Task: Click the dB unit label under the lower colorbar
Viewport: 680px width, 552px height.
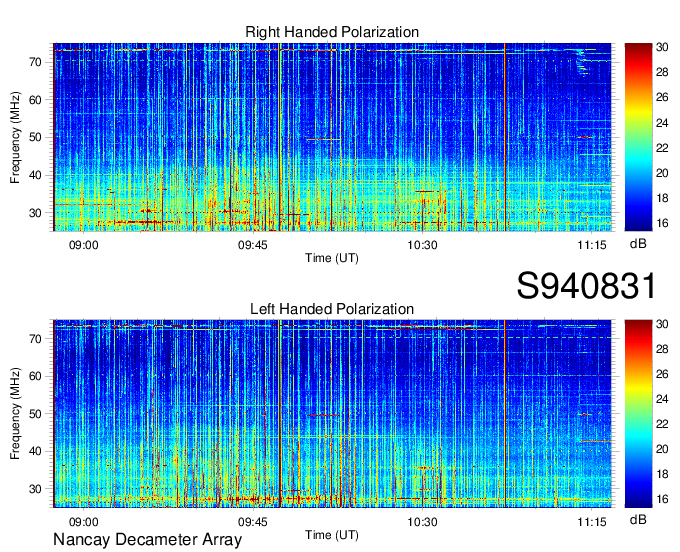Action: pyautogui.click(x=638, y=519)
